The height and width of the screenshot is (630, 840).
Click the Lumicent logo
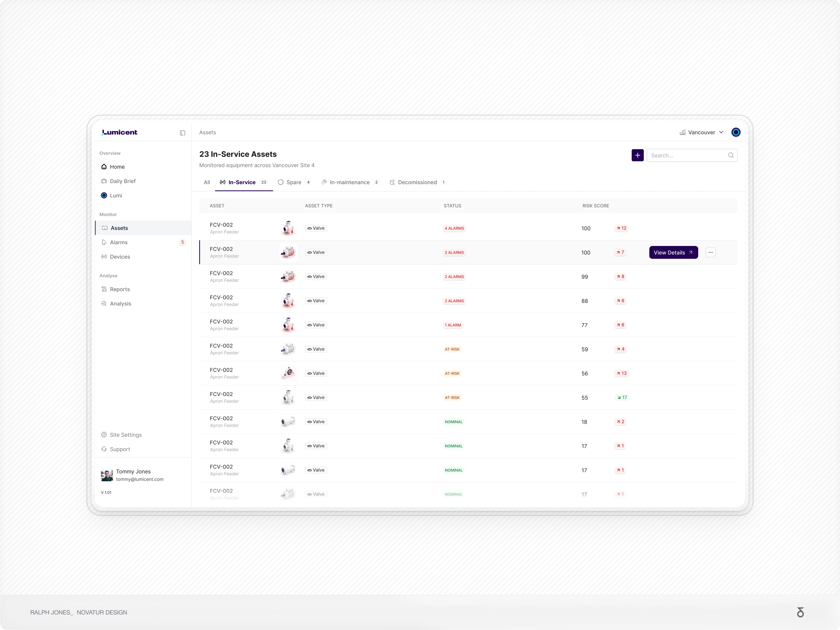click(x=119, y=133)
